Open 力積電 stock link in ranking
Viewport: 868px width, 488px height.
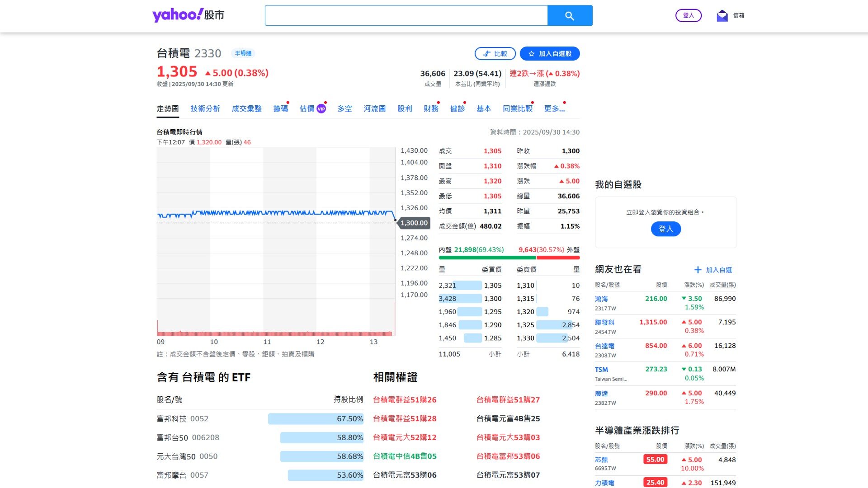click(604, 483)
